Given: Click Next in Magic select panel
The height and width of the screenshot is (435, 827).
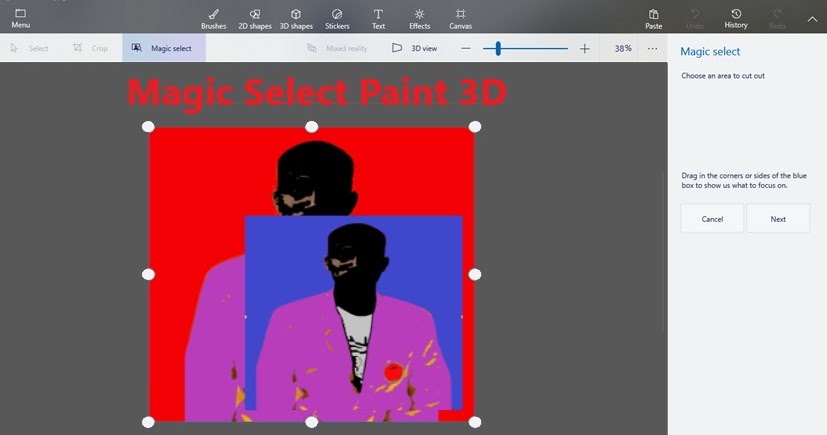Looking at the screenshot, I should (778, 218).
